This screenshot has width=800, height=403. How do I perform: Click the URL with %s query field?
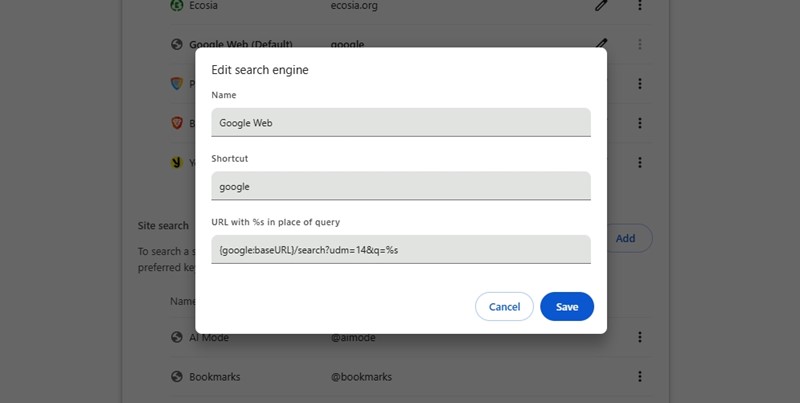(x=401, y=249)
